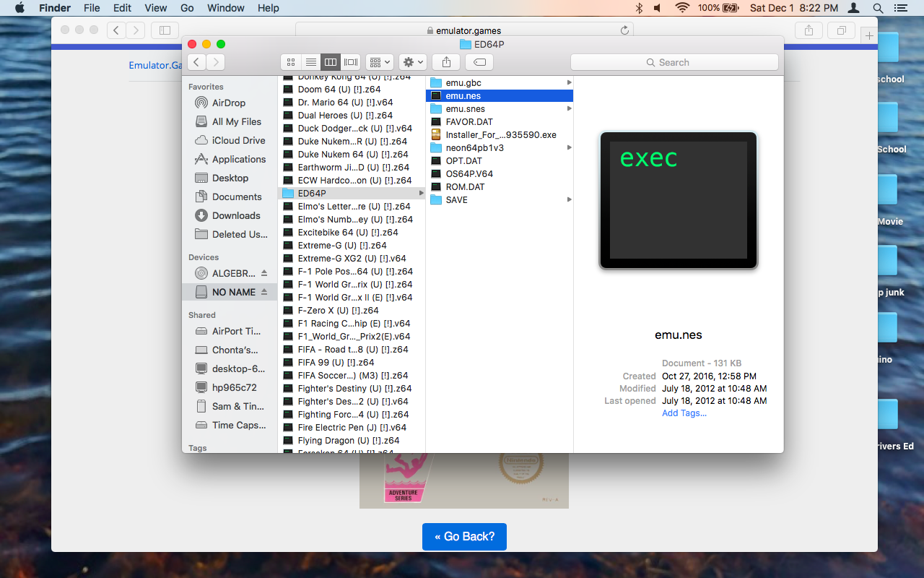Click the exec file preview thumbnail
924x578 pixels.
[x=679, y=200]
